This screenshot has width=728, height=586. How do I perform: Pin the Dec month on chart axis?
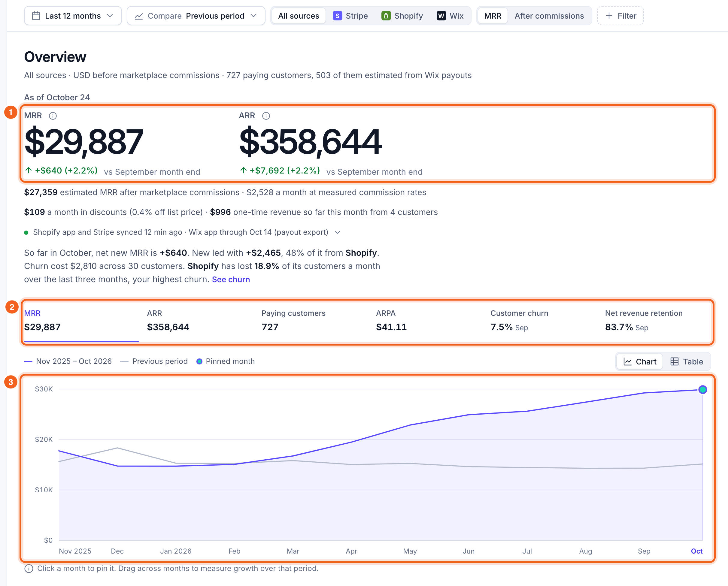(117, 551)
